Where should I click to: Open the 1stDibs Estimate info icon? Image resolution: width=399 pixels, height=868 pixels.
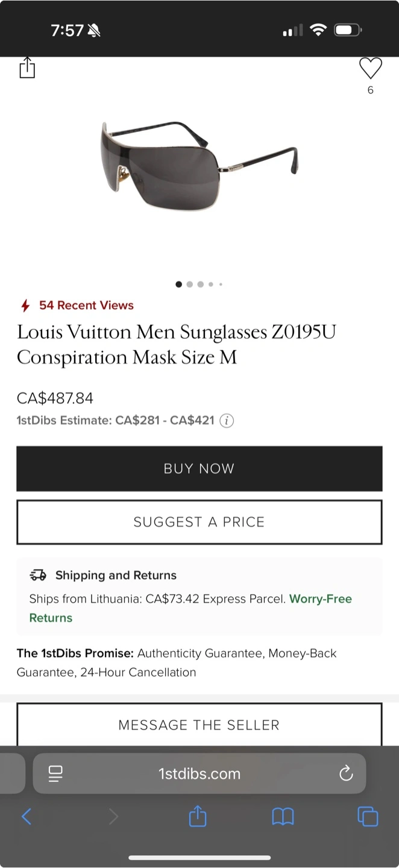(227, 421)
